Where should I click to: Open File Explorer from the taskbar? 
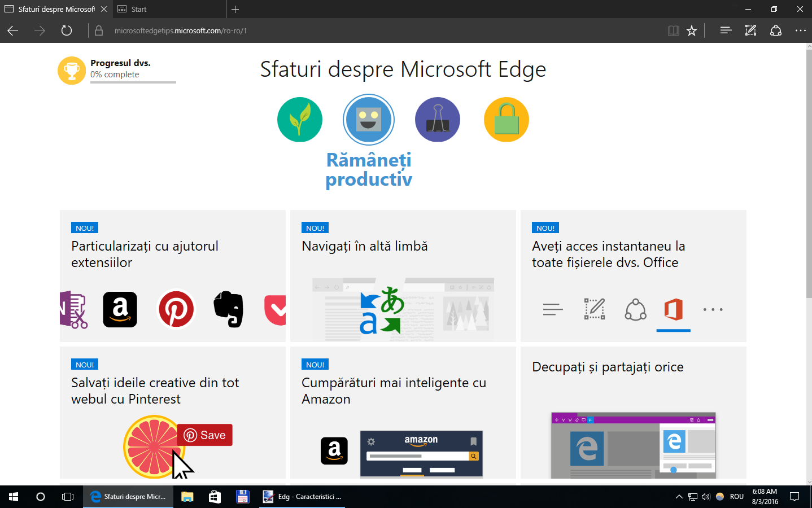[x=187, y=497]
